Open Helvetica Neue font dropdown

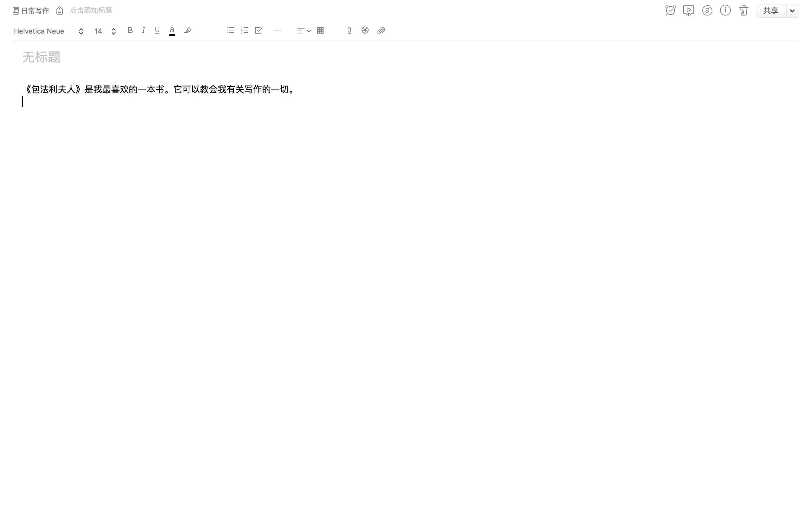click(x=49, y=31)
